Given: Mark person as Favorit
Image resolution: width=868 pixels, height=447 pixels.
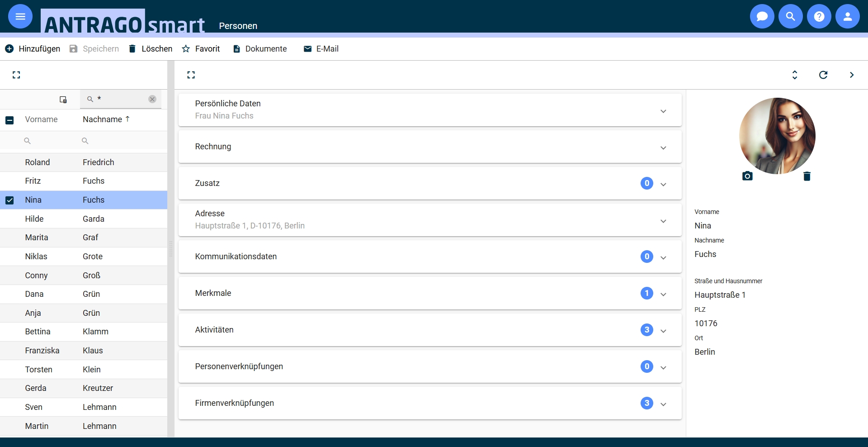Looking at the screenshot, I should click(201, 49).
